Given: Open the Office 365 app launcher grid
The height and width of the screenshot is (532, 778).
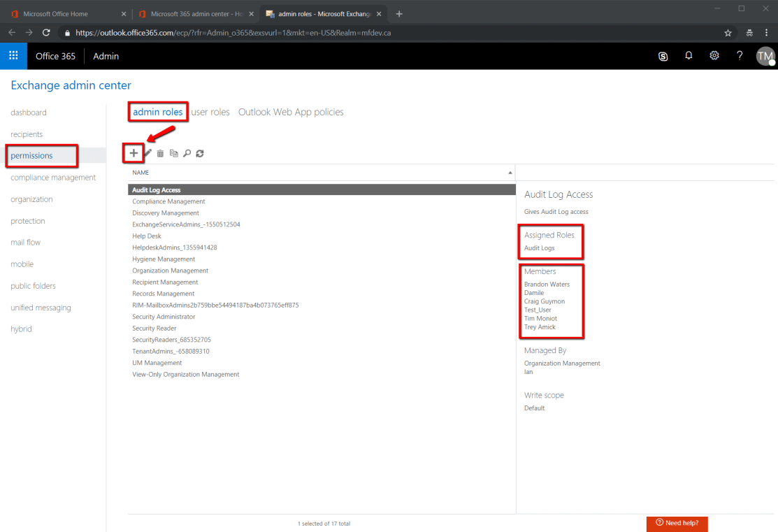Looking at the screenshot, I should [13, 56].
